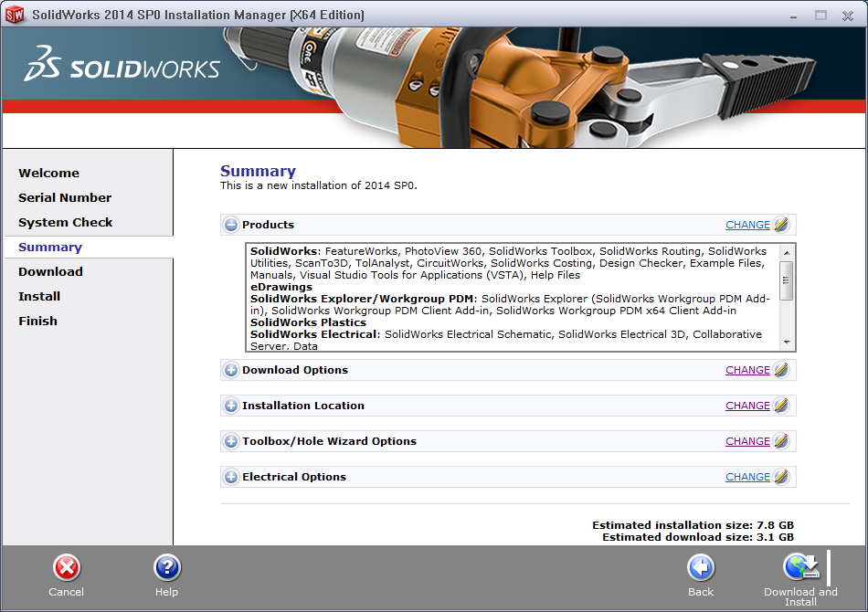Click CHANGE link for Products

tap(747, 225)
